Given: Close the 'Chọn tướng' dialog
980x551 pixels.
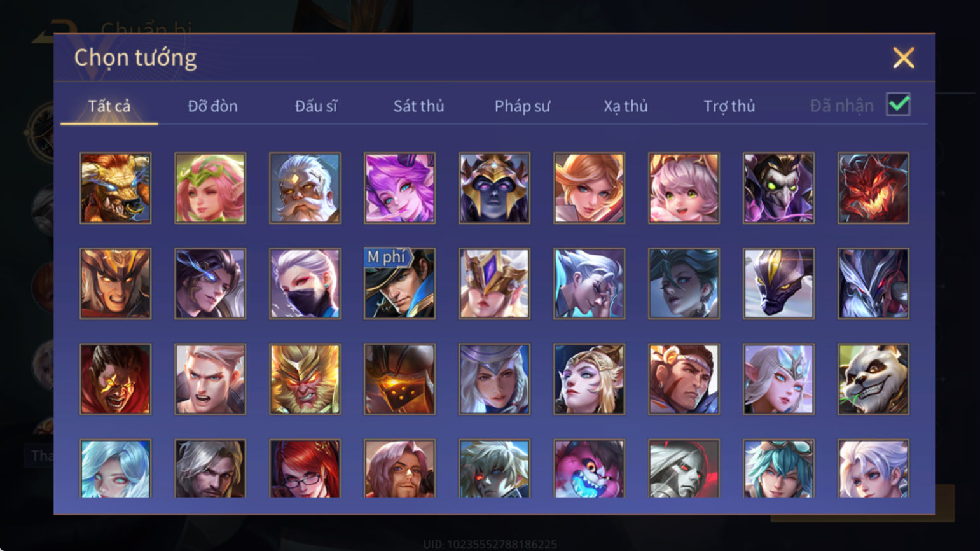Looking at the screenshot, I should pos(903,58).
